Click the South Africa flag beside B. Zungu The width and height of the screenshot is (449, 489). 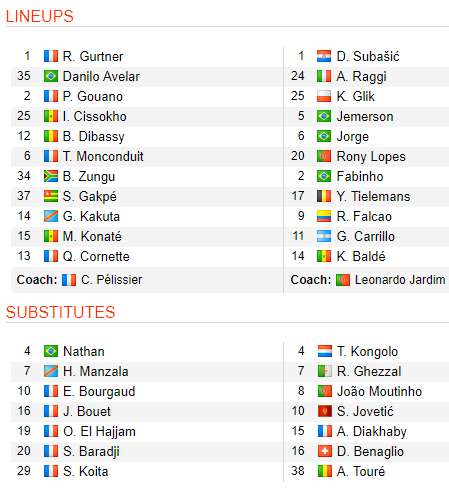pos(51,176)
